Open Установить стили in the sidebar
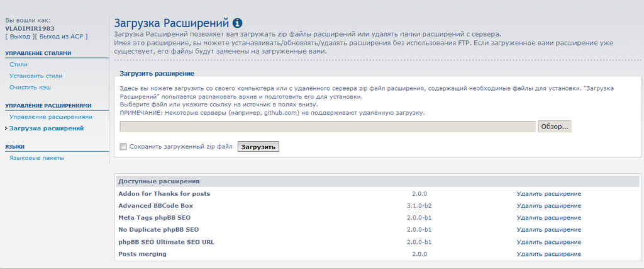Viewport: 644px width, 269px height. pyautogui.click(x=36, y=76)
